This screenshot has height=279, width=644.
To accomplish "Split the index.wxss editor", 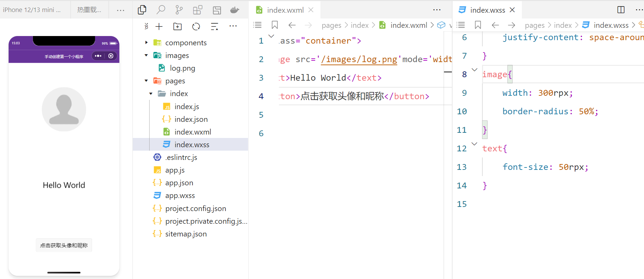I will coord(621,10).
